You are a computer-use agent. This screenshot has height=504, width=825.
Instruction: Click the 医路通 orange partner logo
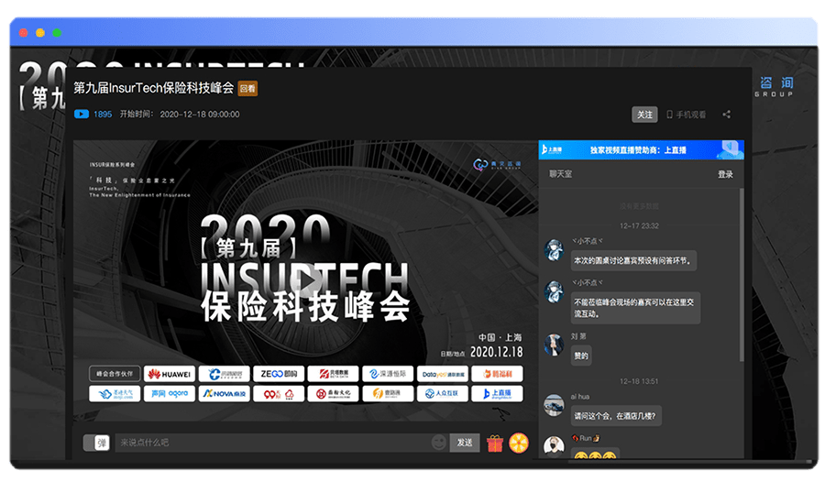[x=388, y=393]
